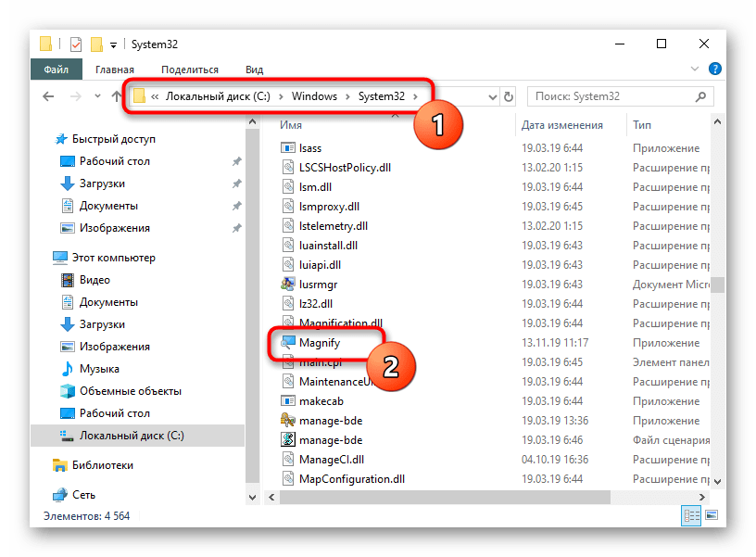Click the lz32.dll file icon
This screenshot has width=756, height=557.
(288, 303)
